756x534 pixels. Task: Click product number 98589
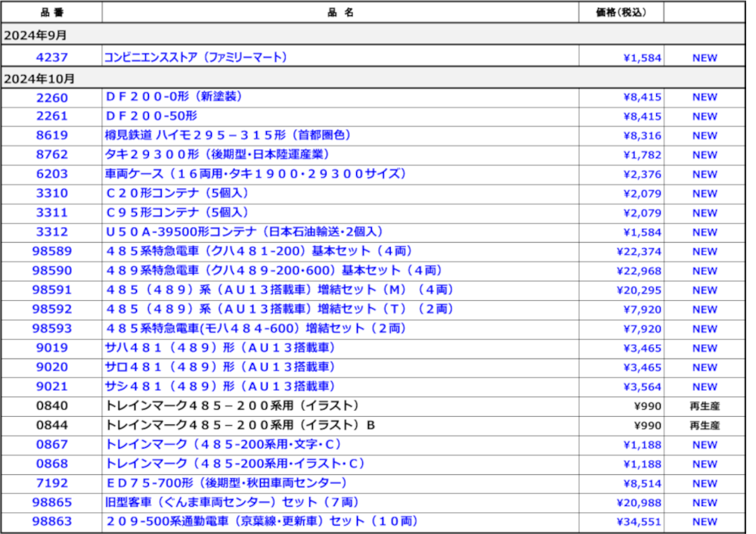pyautogui.click(x=51, y=251)
